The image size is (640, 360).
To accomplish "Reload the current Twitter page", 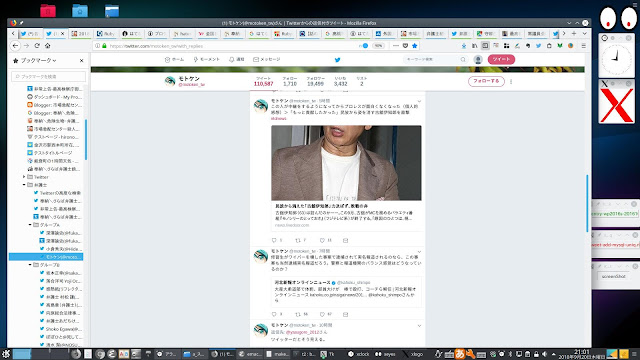I will (37, 46).
